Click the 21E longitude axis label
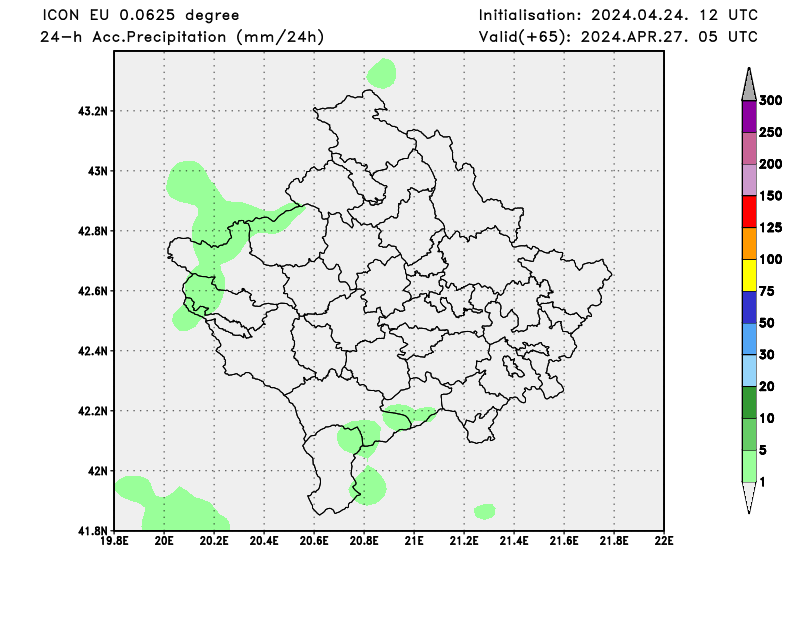 click(414, 541)
